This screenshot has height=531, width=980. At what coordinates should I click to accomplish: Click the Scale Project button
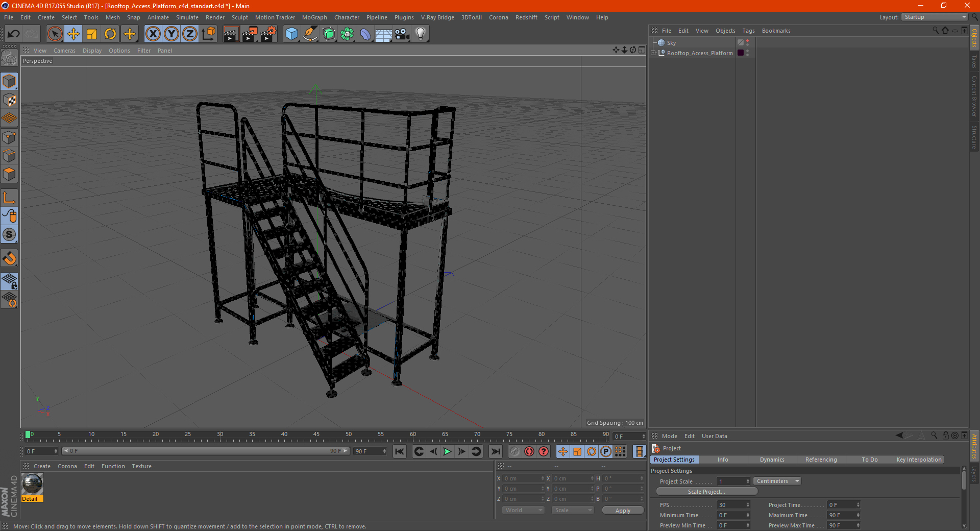[706, 492]
